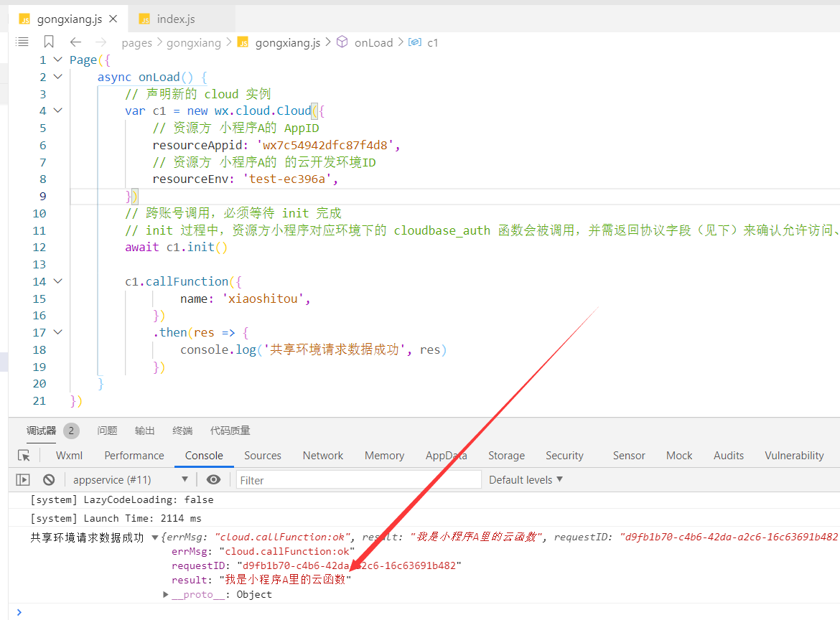Click the console Filter input field
The height and width of the screenshot is (620, 840).
click(x=358, y=480)
